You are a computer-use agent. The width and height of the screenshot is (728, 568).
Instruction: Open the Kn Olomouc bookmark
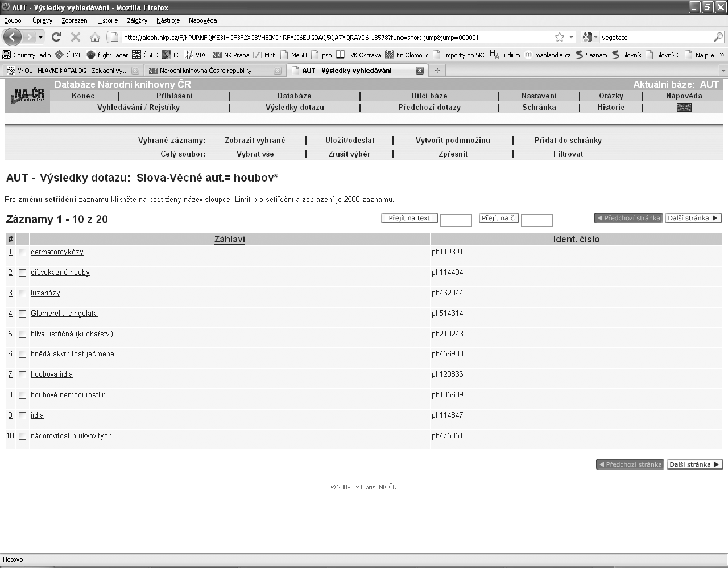tap(407, 55)
